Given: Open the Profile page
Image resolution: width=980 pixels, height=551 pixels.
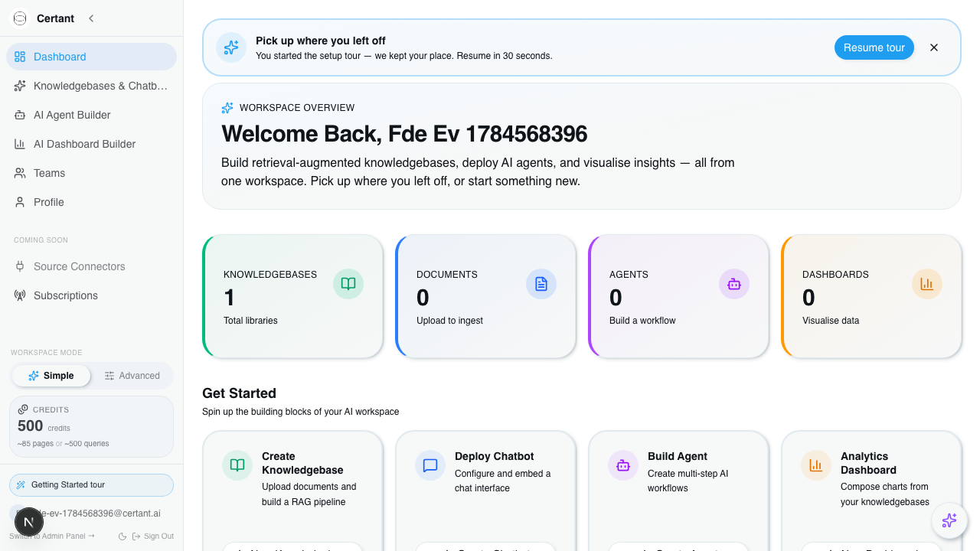Looking at the screenshot, I should pos(91,202).
